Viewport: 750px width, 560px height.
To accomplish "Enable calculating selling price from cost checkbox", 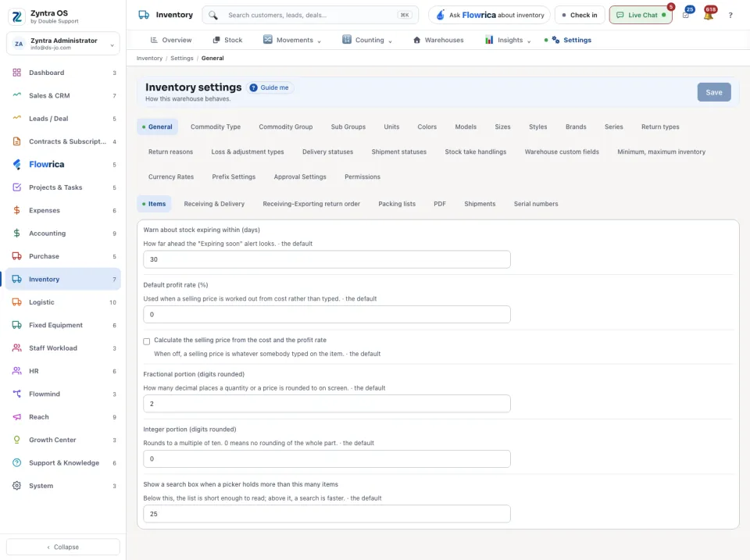I will [x=146, y=341].
